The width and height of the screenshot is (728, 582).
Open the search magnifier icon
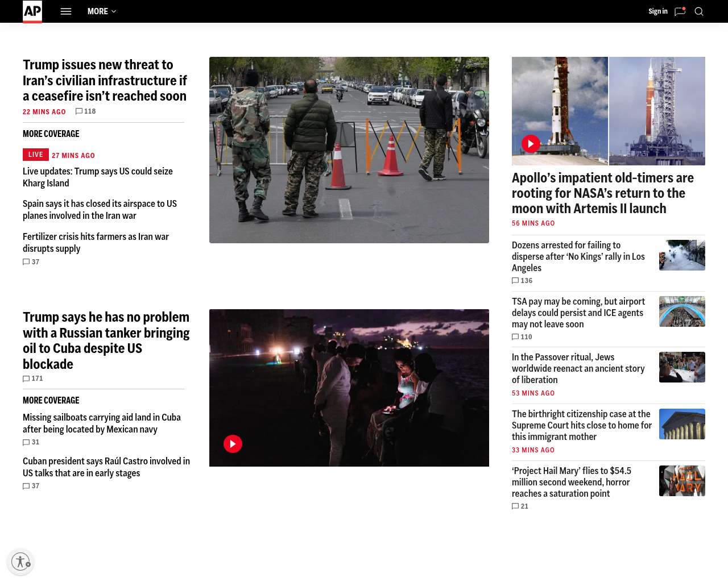[x=699, y=11]
